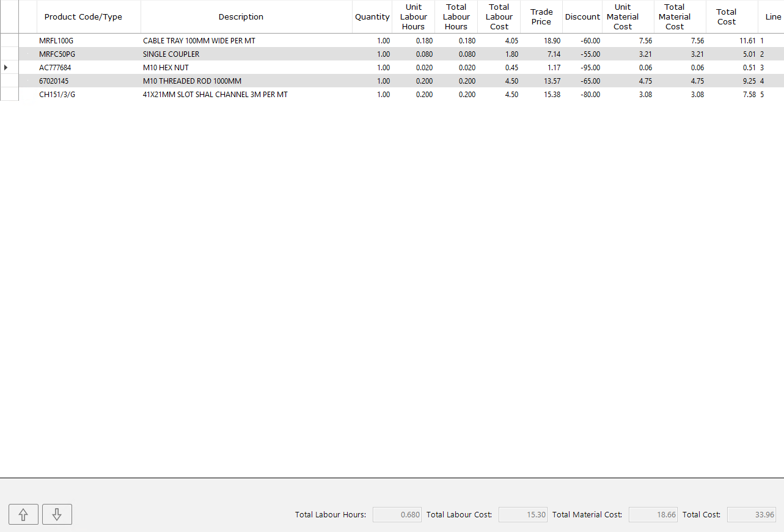This screenshot has height=532, width=784.
Task: Click the Trade Price column header
Action: [541, 17]
